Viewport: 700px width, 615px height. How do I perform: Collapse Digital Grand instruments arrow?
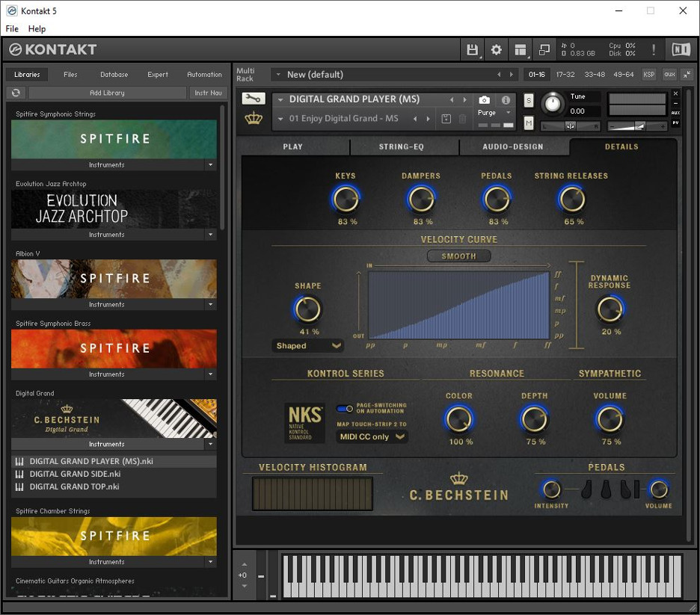click(211, 444)
